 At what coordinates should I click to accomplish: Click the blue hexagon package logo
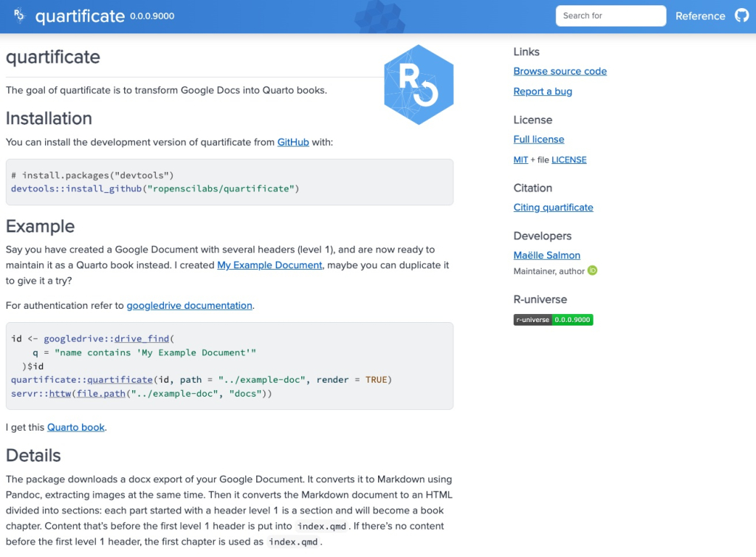point(419,85)
